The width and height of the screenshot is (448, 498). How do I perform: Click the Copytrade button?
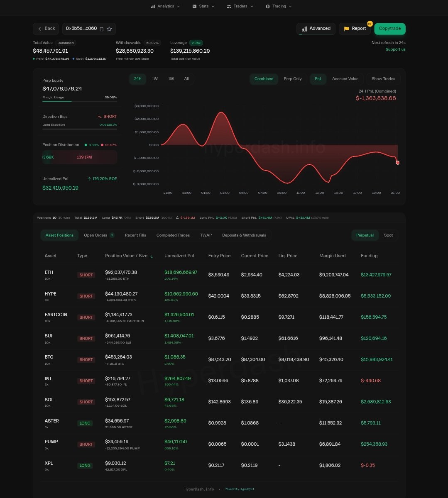tap(389, 29)
